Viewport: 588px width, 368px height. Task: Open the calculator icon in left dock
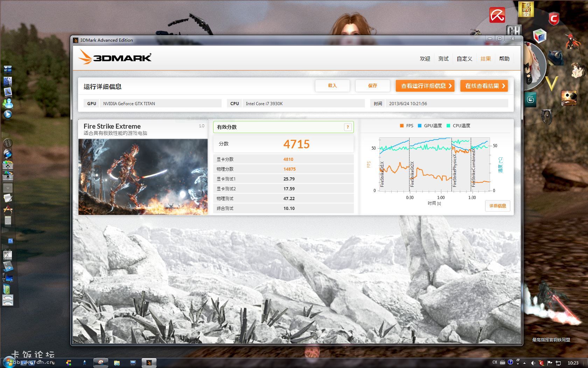[x=8, y=220]
